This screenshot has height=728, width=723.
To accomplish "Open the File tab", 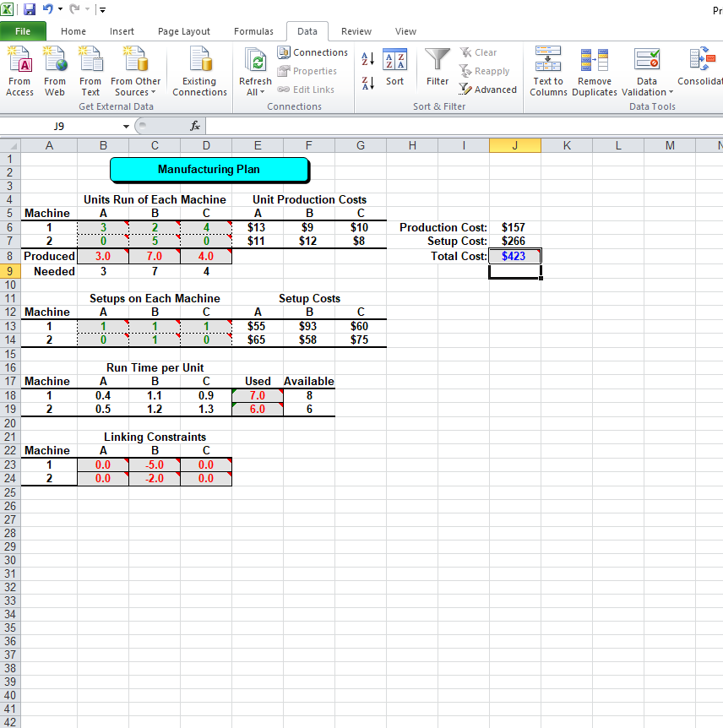I will [23, 31].
